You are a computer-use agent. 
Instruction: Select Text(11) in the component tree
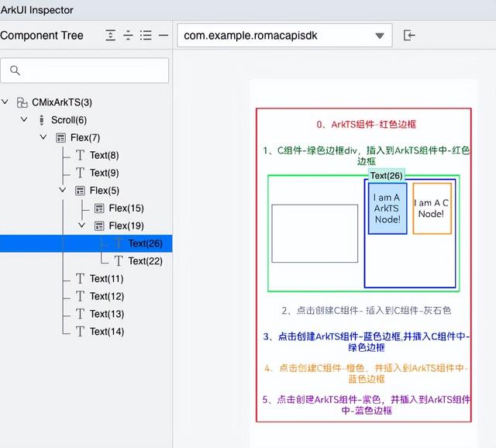[x=107, y=279]
